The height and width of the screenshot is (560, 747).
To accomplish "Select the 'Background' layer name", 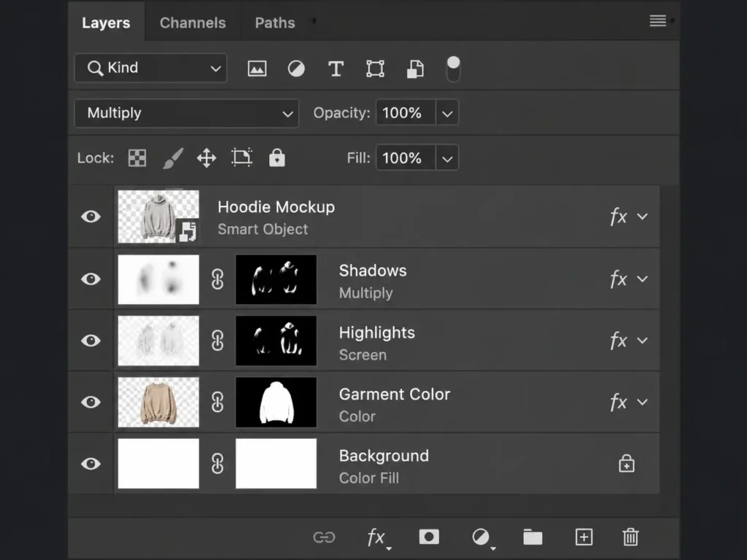I will pos(384,456).
